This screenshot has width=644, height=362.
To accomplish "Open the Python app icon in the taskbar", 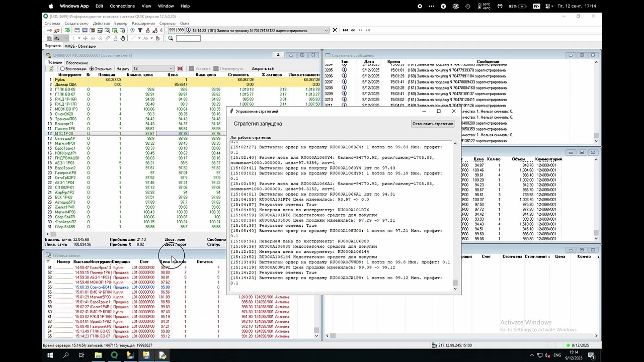I will (162, 355).
